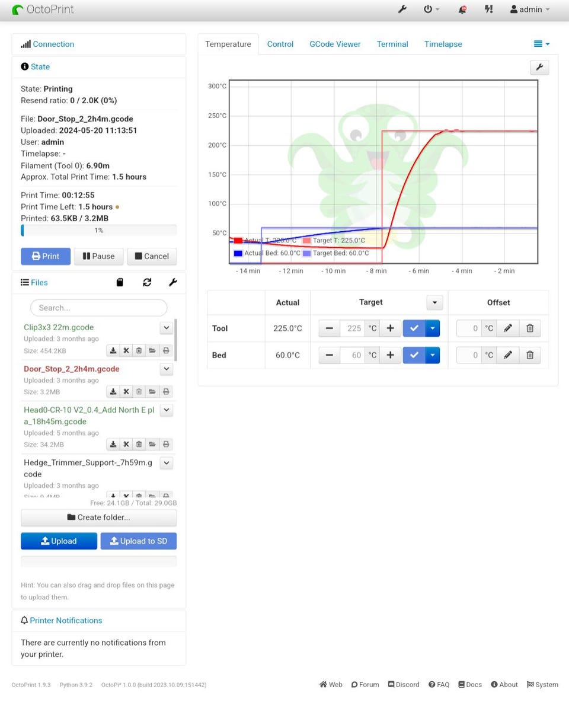Expand details for Clip3x3 22m.gcode
569x728 pixels.
(167, 327)
